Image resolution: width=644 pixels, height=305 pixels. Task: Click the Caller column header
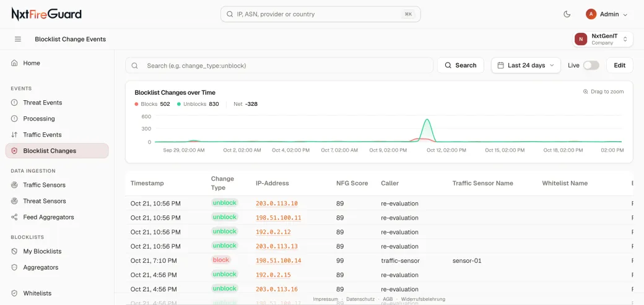[x=389, y=183]
